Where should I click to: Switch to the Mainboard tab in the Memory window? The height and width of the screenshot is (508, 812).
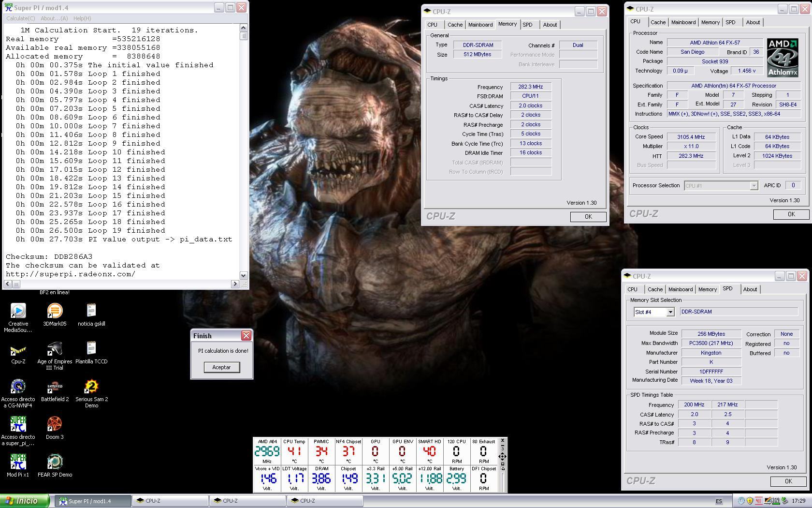coord(480,25)
